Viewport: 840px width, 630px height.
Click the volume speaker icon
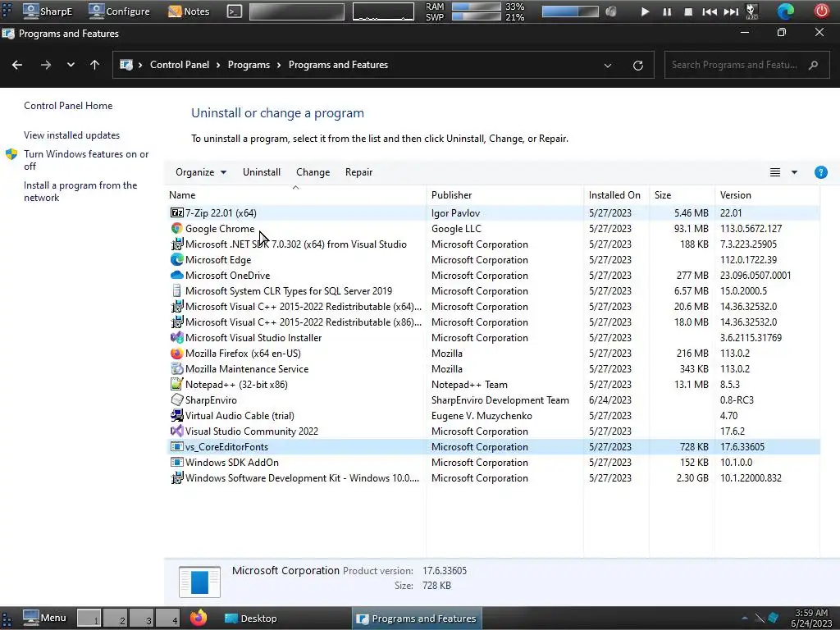pyautogui.click(x=610, y=11)
